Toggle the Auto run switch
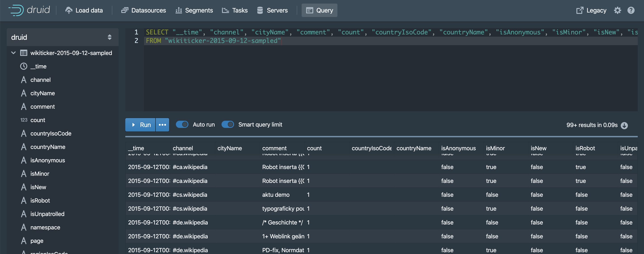The image size is (644, 254). (182, 124)
